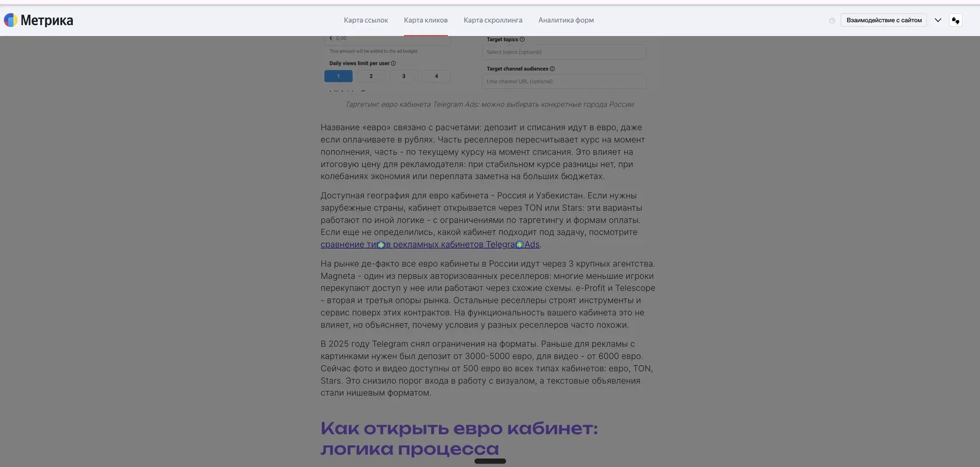Select views limit option 1 in screenshot

tap(338, 76)
